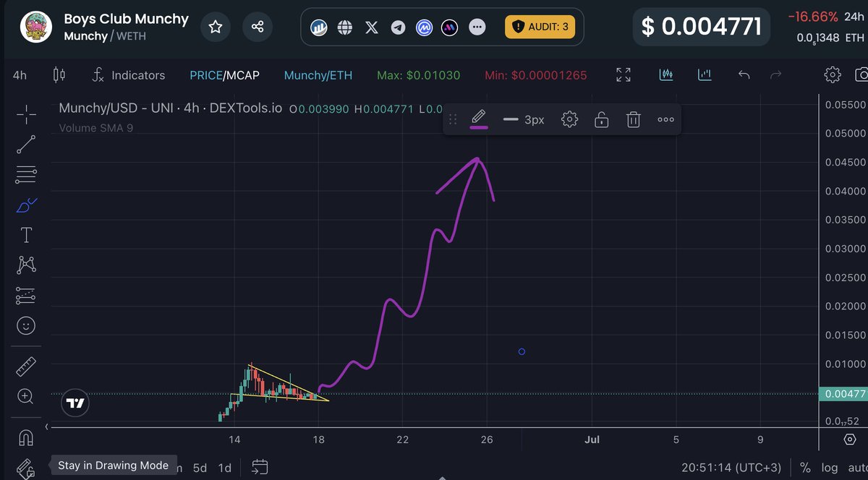Open the share token icon
This screenshot has height=480, width=868.
(258, 27)
